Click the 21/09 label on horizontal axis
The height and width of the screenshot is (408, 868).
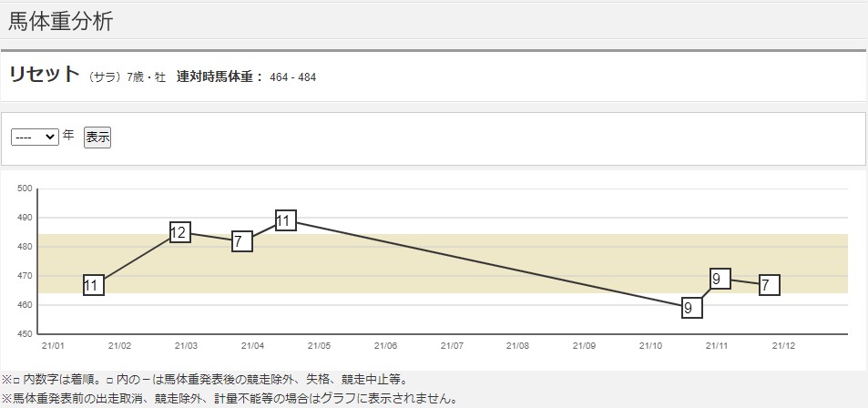[584, 346]
